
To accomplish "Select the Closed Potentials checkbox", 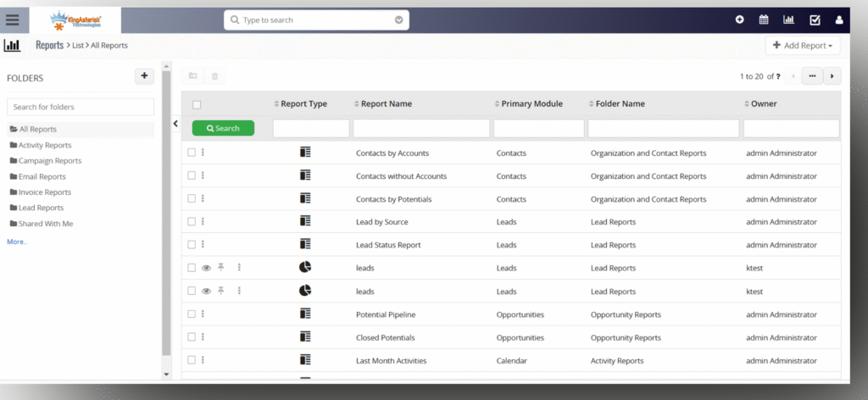I will pos(192,336).
